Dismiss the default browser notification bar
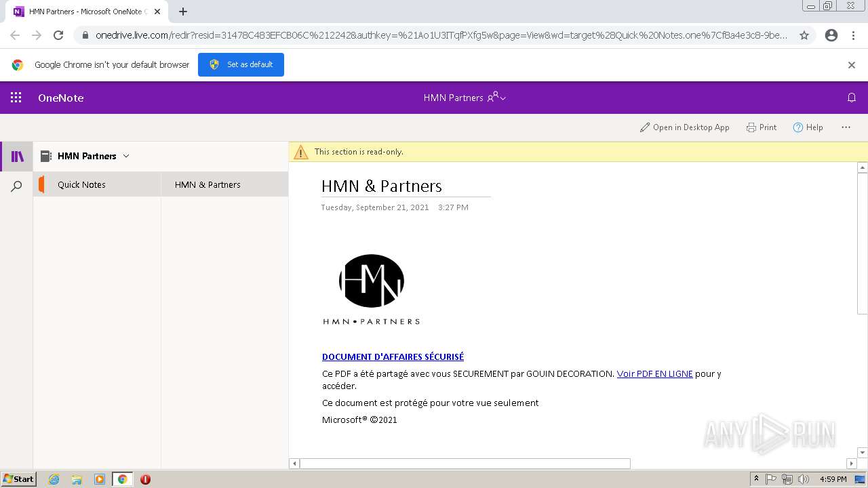Viewport: 868px width, 488px height. click(852, 65)
